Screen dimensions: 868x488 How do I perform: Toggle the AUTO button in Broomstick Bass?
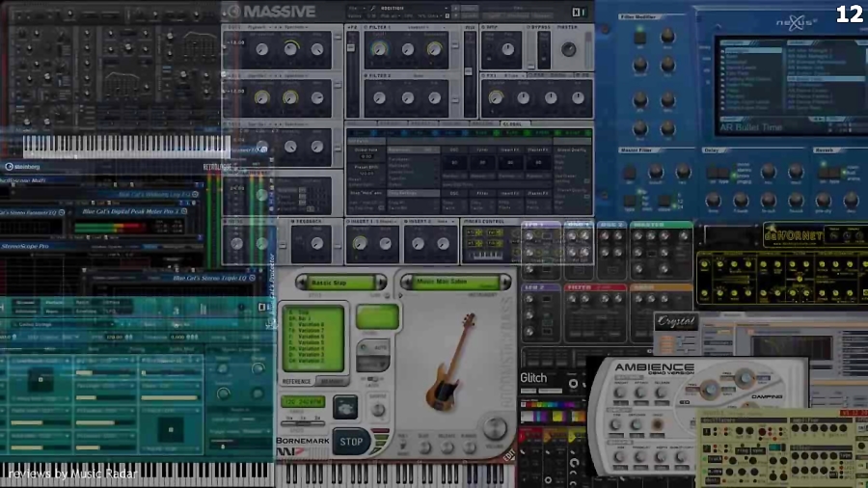point(372,347)
